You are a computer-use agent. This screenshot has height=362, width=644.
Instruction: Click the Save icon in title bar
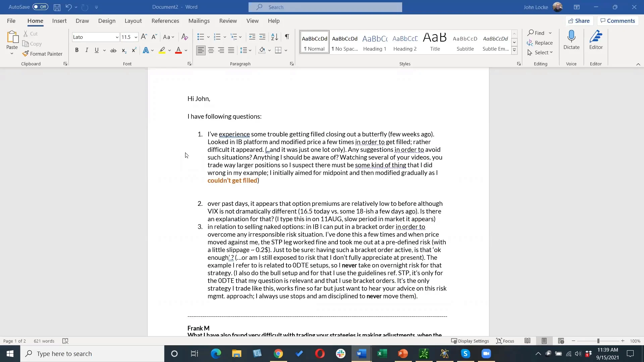(x=57, y=7)
